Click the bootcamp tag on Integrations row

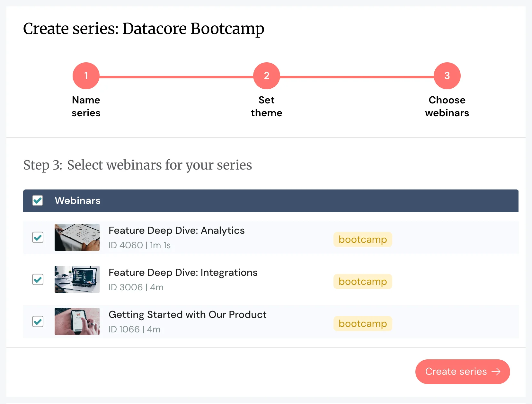(362, 281)
